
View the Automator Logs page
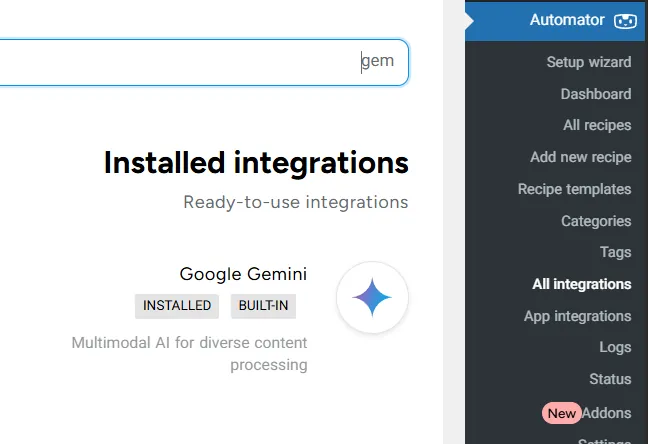(x=615, y=347)
